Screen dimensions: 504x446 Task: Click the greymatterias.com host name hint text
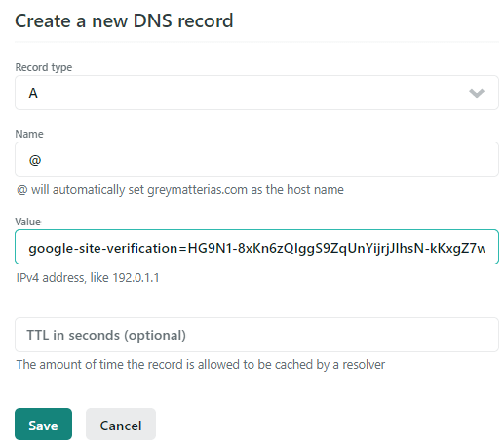click(180, 190)
